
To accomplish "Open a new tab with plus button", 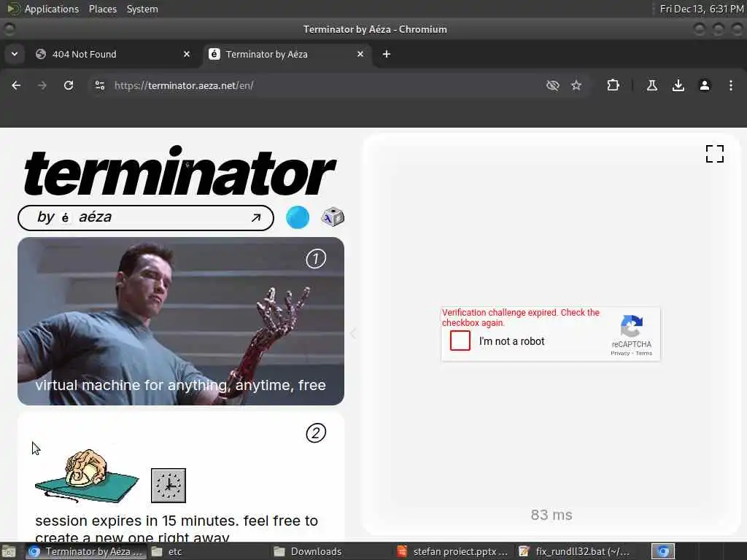I will click(x=387, y=54).
